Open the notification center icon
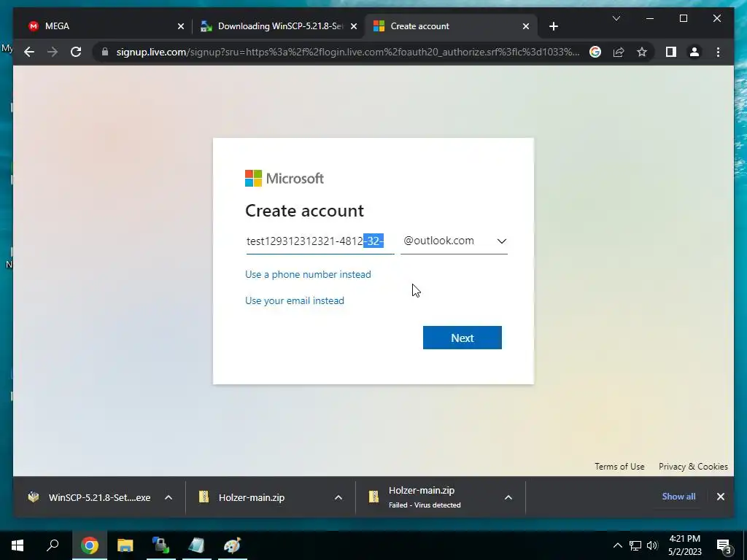The image size is (747, 560). tap(724, 546)
